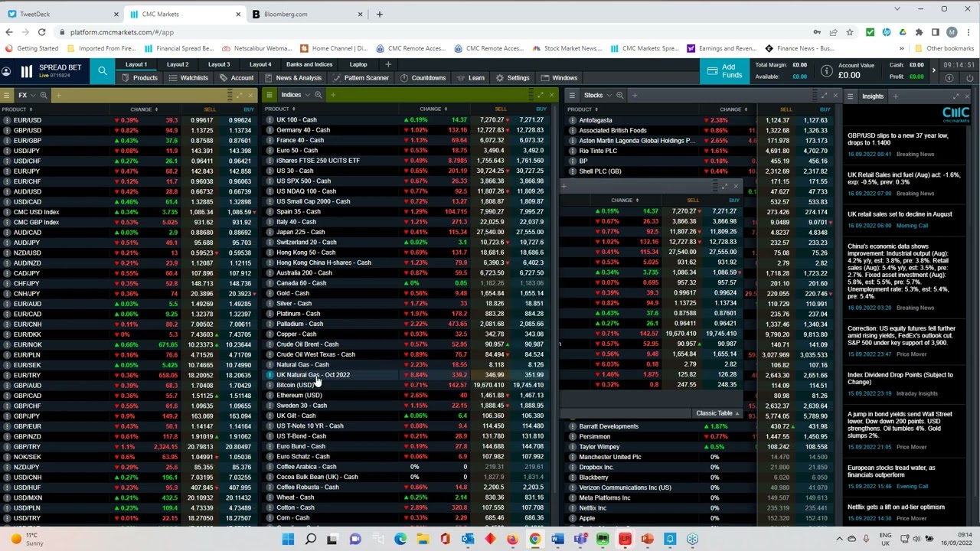
Task: Open FX panel hamburger menu
Action: coord(6,96)
